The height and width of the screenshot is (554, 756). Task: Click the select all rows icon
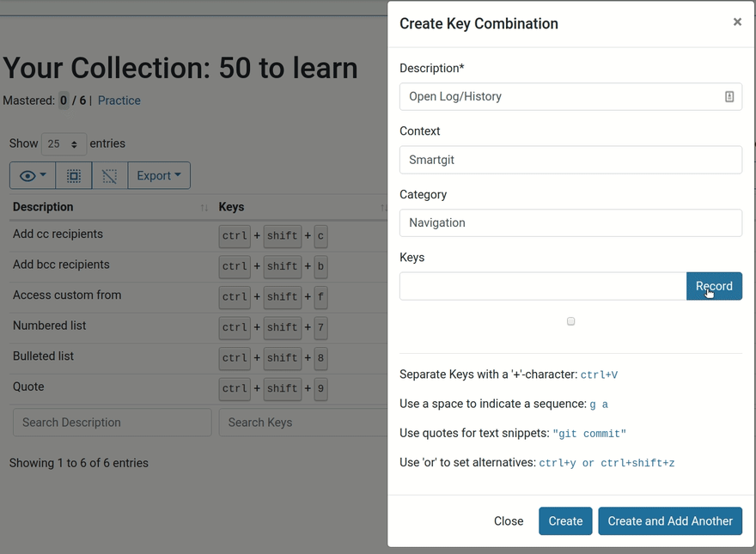point(74,175)
